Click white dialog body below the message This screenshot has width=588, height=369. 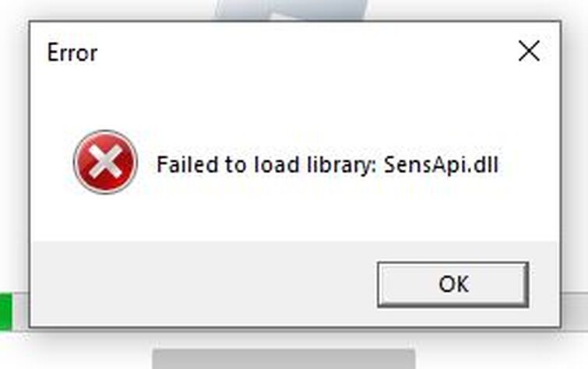[295, 217]
